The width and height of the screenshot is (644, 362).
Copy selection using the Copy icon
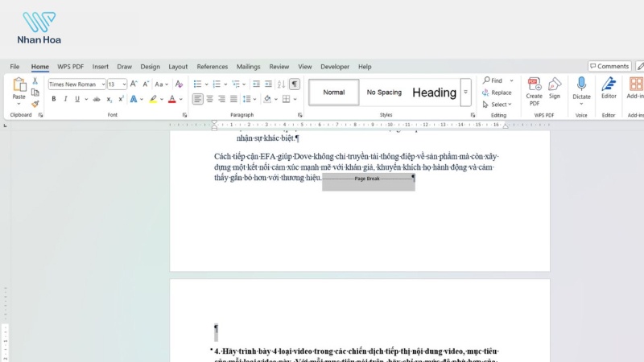[35, 93]
